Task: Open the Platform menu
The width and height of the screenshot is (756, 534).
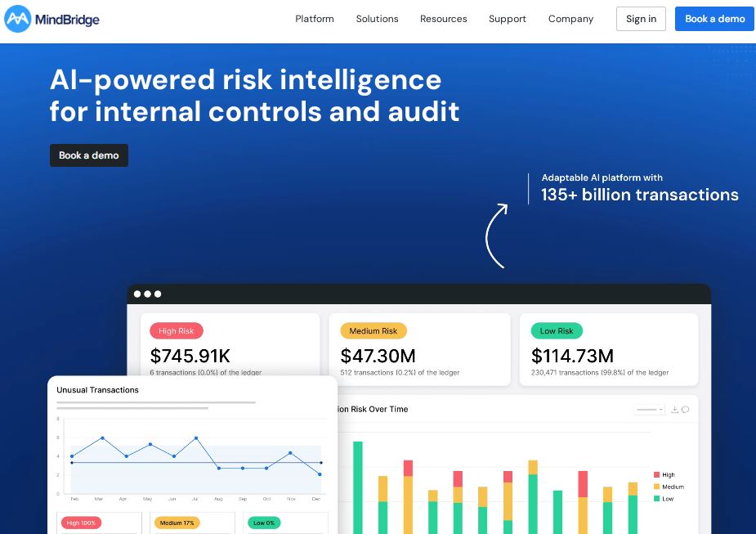Action: 315,19
